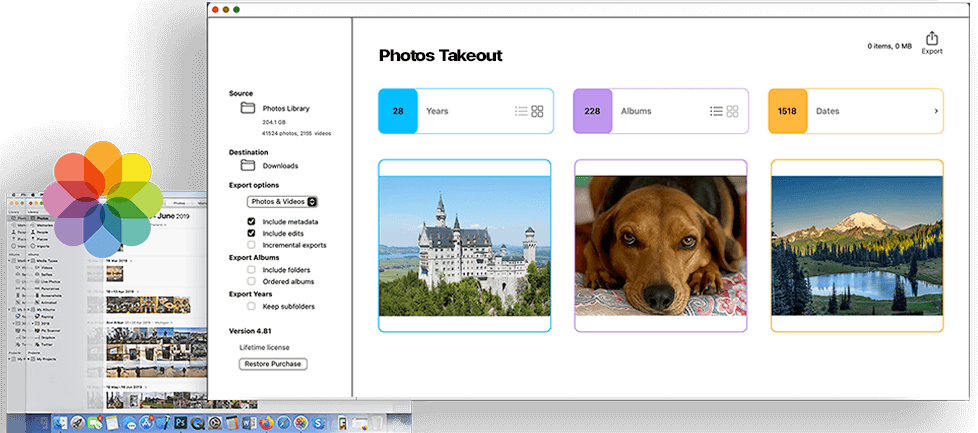Switch Years to list view

521,111
